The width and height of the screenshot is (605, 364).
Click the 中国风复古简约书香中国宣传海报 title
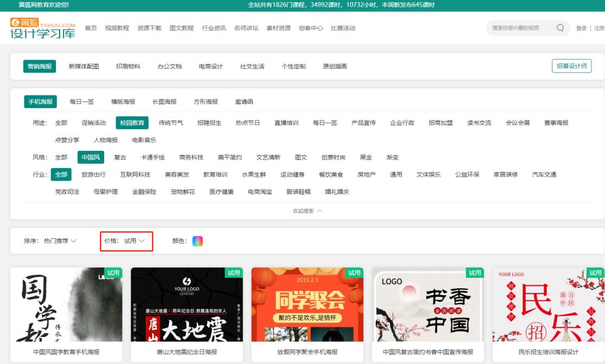[x=428, y=352]
